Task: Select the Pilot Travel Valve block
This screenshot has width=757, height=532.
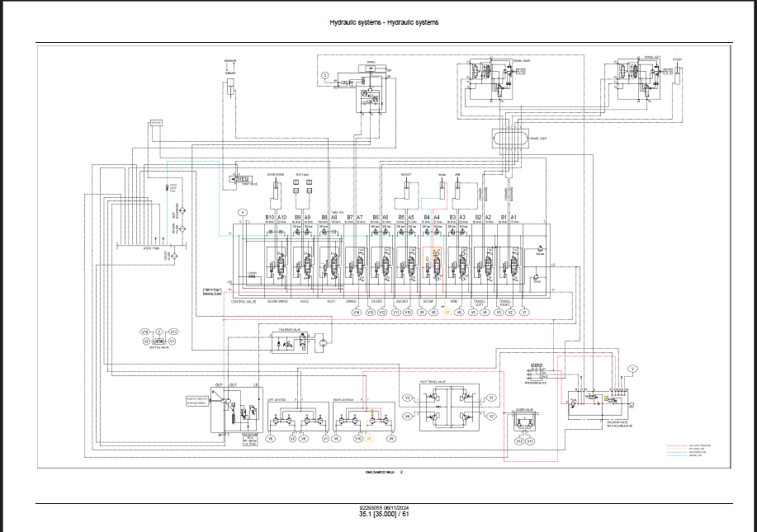Action: (x=449, y=407)
